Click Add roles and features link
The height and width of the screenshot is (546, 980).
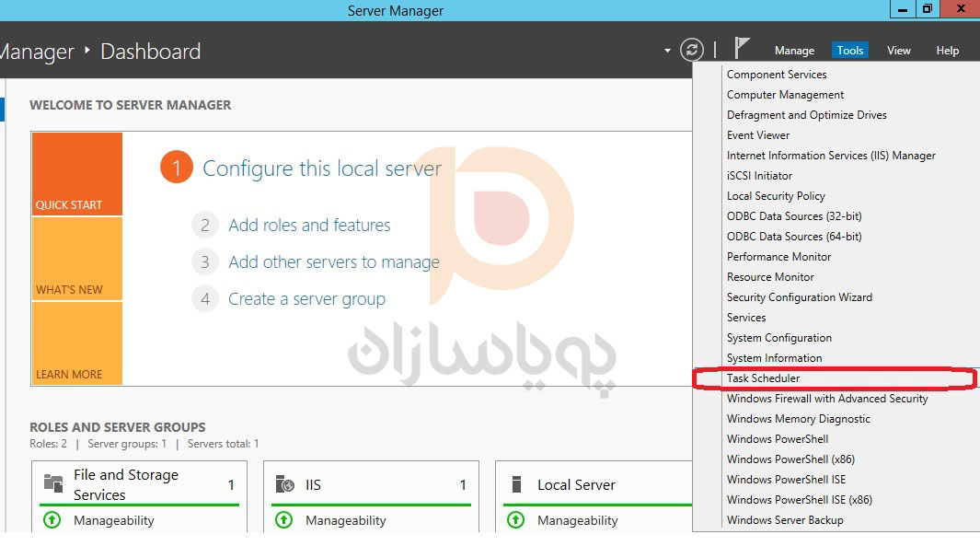click(x=309, y=226)
